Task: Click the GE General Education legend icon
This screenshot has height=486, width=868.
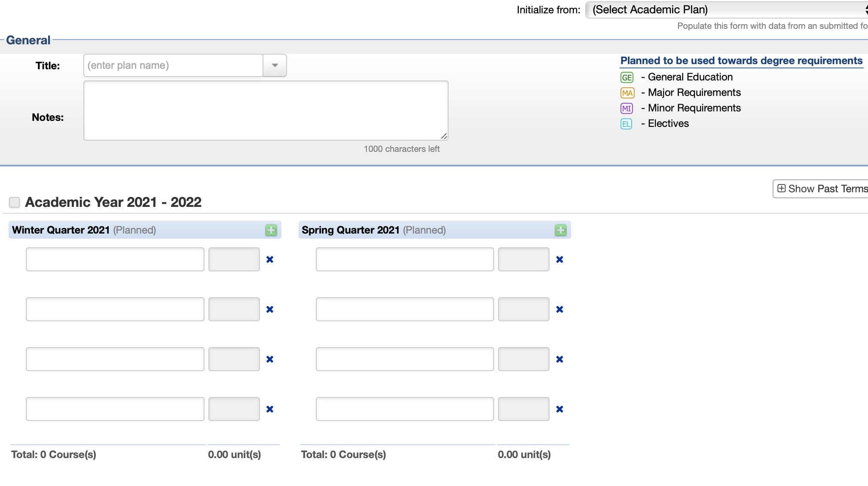Action: (627, 77)
